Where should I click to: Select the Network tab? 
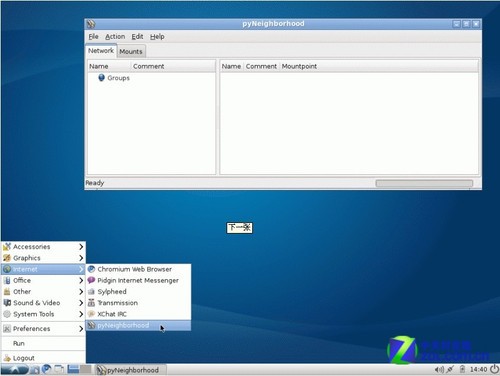(101, 51)
